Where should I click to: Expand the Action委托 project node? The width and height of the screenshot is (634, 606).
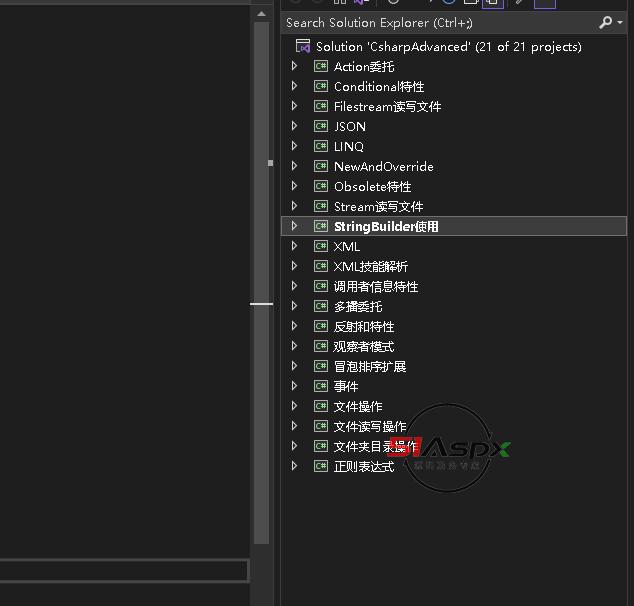coord(295,65)
